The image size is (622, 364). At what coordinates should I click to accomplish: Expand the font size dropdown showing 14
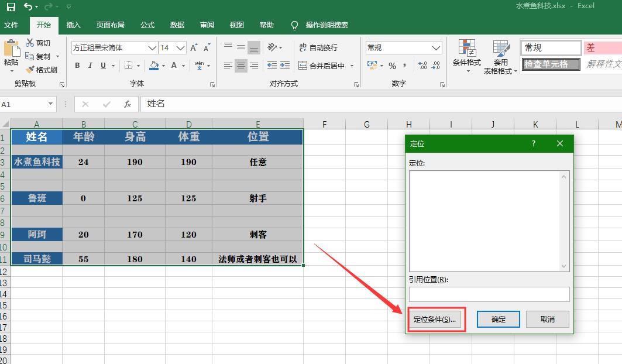[181, 48]
